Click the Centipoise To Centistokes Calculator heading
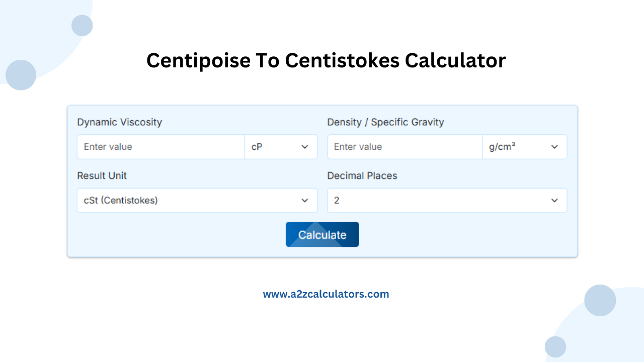644x362 pixels. pyautogui.click(x=326, y=60)
